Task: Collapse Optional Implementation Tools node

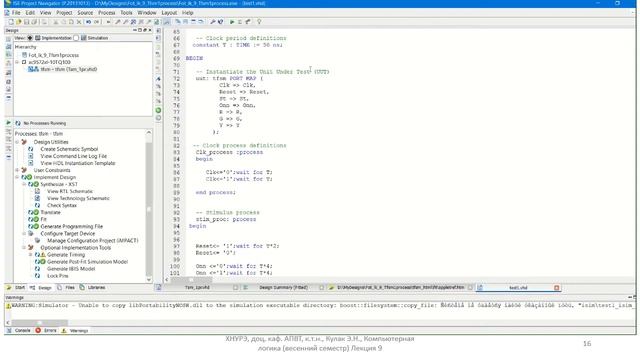Action: pyautogui.click(x=24, y=248)
